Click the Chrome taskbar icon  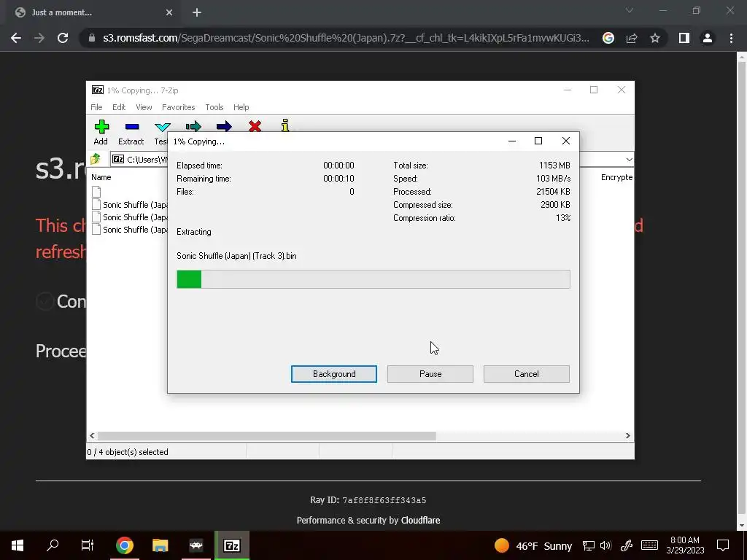click(x=124, y=545)
